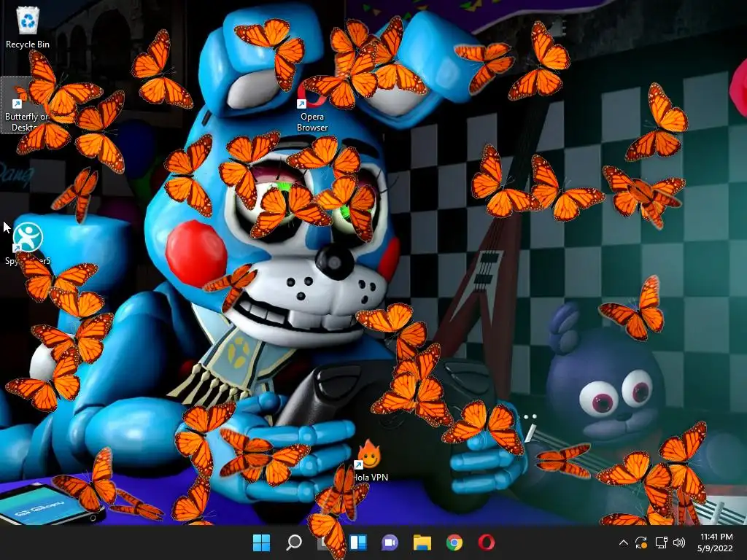Click the Opera Browser label text
This screenshot has height=560, width=747.
pyautogui.click(x=312, y=122)
